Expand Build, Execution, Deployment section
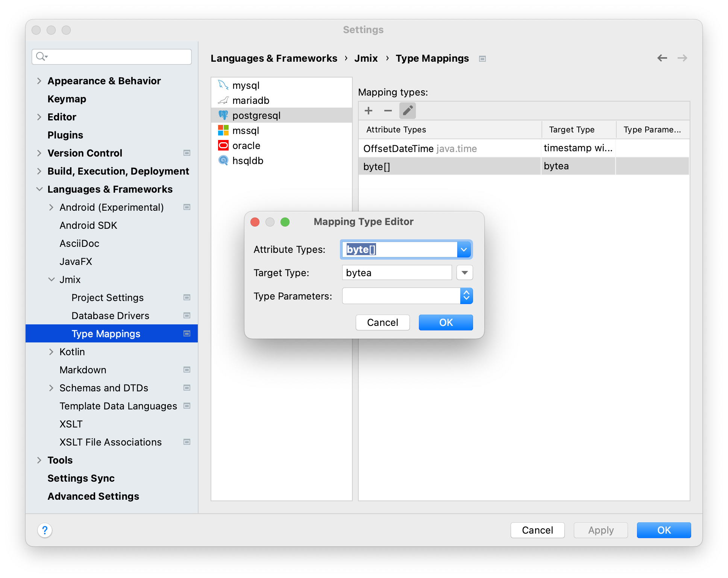728x578 pixels. [39, 171]
